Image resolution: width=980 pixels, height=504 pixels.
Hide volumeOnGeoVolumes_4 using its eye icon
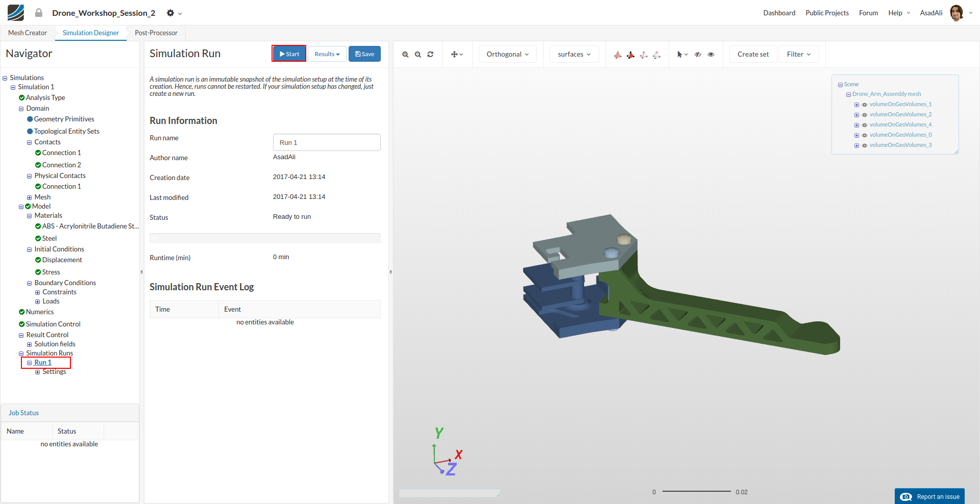click(x=865, y=125)
